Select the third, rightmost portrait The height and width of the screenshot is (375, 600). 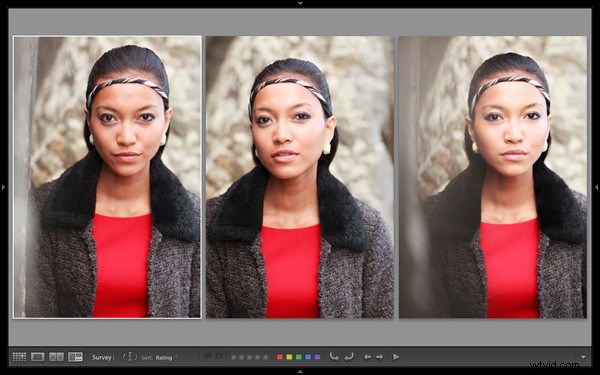(493, 177)
